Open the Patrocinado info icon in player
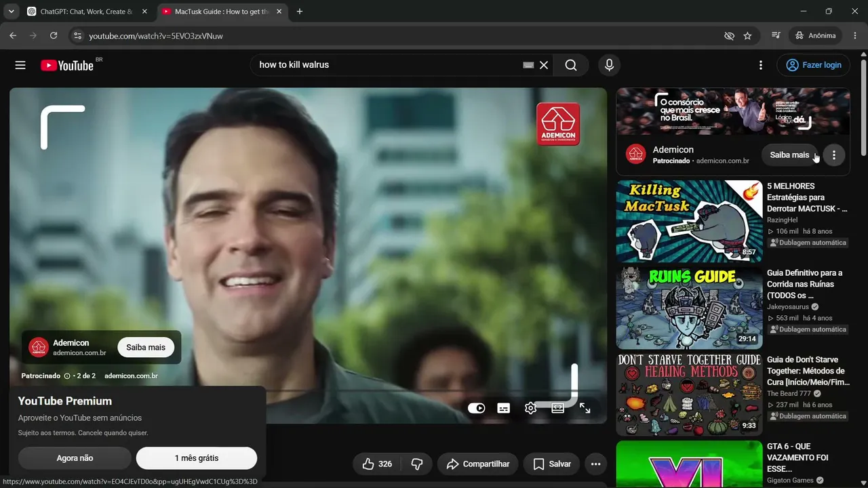The height and width of the screenshot is (488, 868). 67,375
